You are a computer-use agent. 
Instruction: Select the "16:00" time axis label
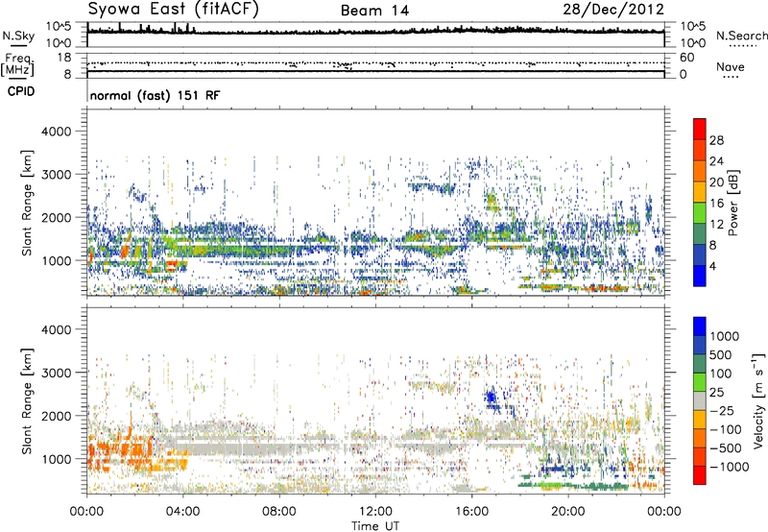point(471,512)
